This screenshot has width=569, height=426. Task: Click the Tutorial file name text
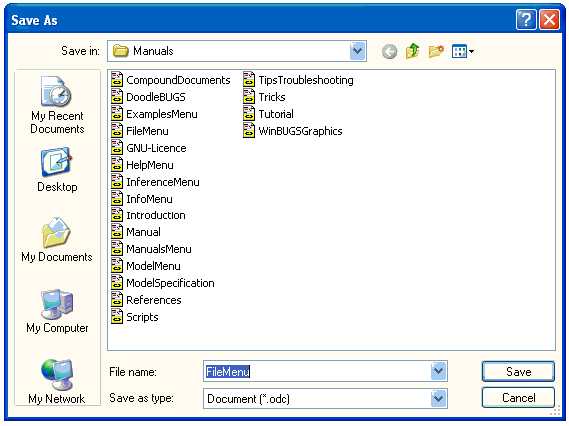pyautogui.click(x=276, y=114)
